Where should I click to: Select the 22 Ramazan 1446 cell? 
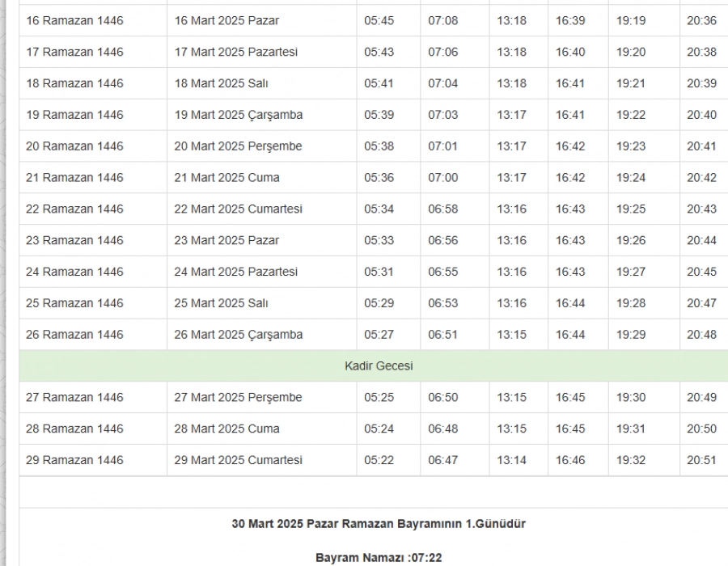pyautogui.click(x=74, y=209)
